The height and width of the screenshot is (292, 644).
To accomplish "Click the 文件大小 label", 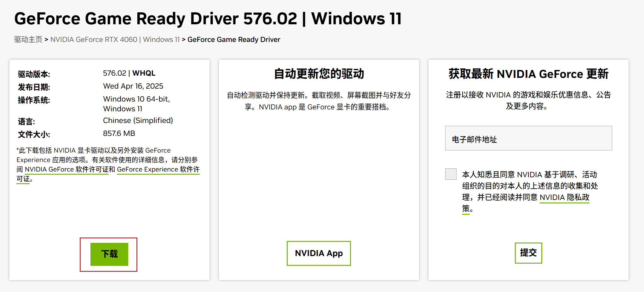I will tap(34, 134).
